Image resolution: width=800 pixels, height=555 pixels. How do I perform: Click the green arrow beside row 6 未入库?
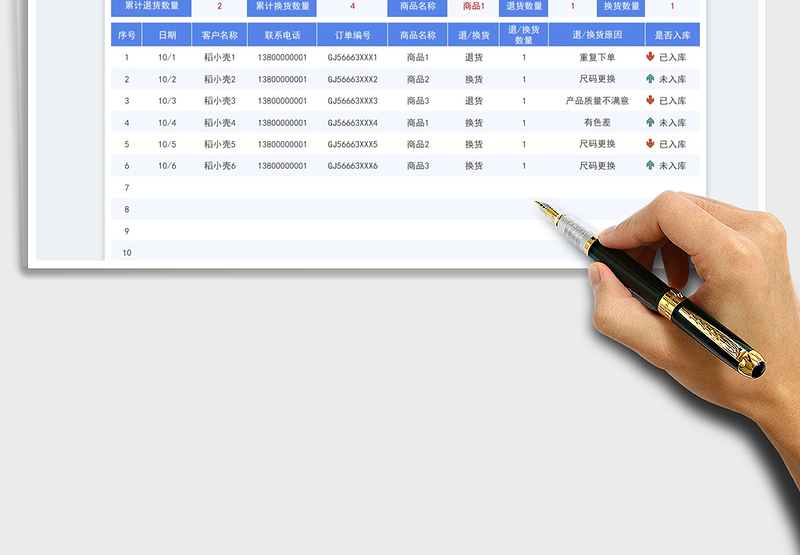point(650,166)
